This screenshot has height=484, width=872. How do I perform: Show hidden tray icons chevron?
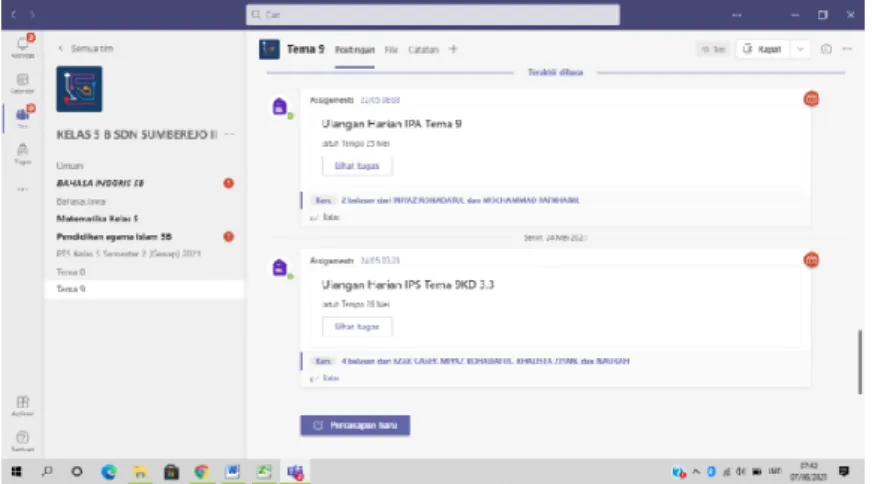click(x=696, y=472)
